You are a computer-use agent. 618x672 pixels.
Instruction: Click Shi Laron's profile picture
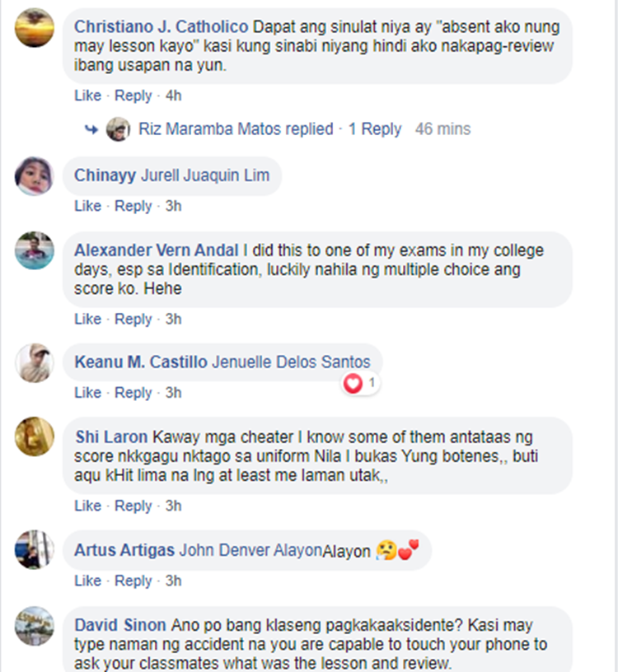(35, 436)
